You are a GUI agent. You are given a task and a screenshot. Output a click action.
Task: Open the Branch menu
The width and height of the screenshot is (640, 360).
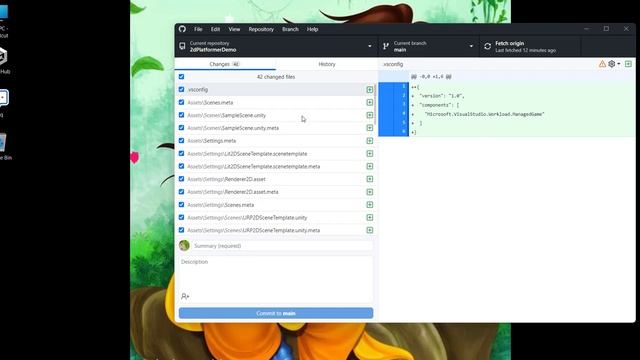290,29
